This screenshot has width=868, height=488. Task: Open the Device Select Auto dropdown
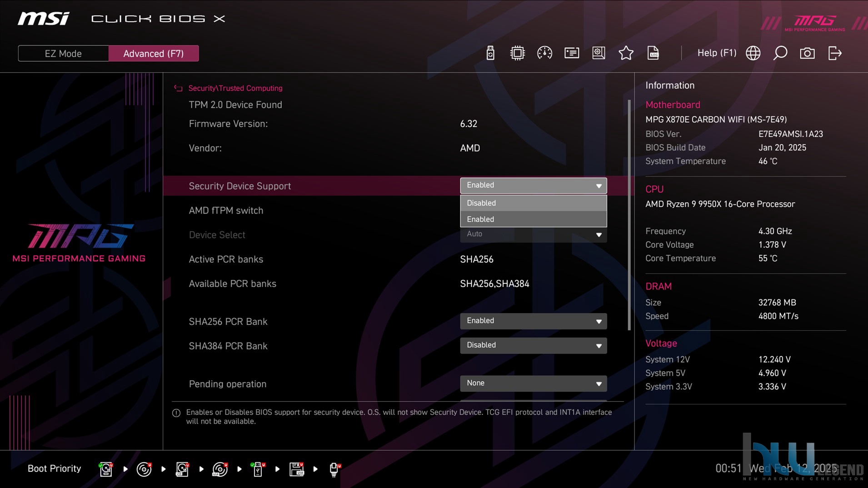click(533, 234)
